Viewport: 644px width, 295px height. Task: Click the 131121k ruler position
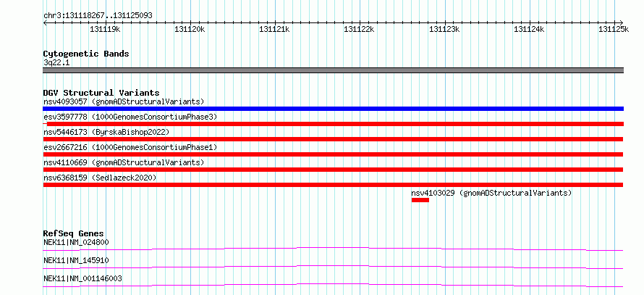tap(274, 29)
